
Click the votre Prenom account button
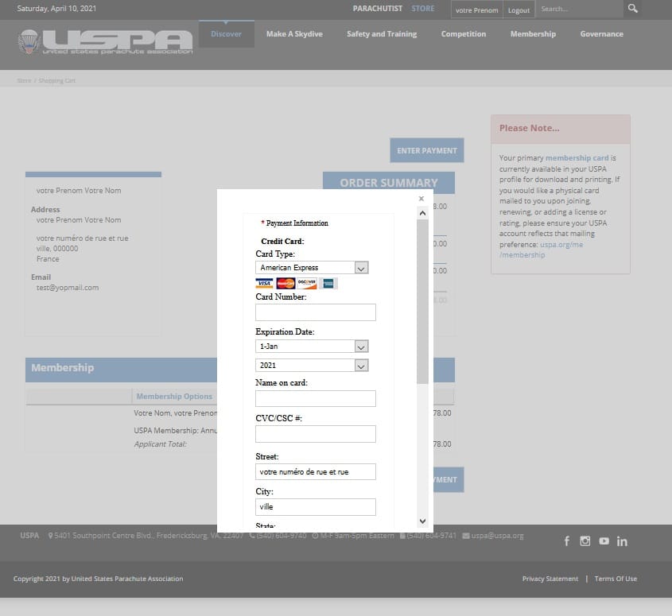tap(476, 10)
